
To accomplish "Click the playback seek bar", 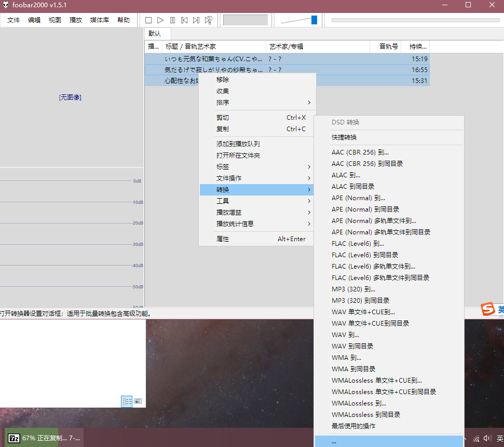I will (x=415, y=20).
